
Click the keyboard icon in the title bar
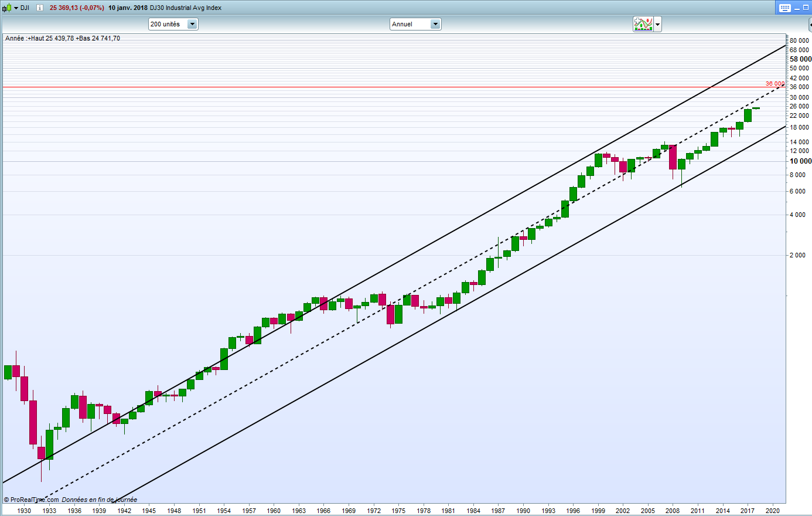click(x=784, y=8)
